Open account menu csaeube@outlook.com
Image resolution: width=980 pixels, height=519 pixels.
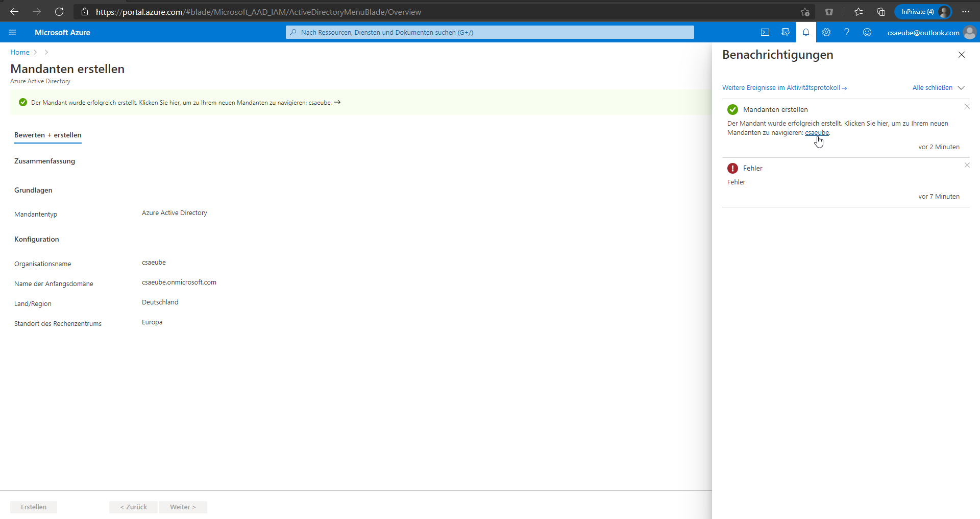pyautogui.click(x=923, y=33)
